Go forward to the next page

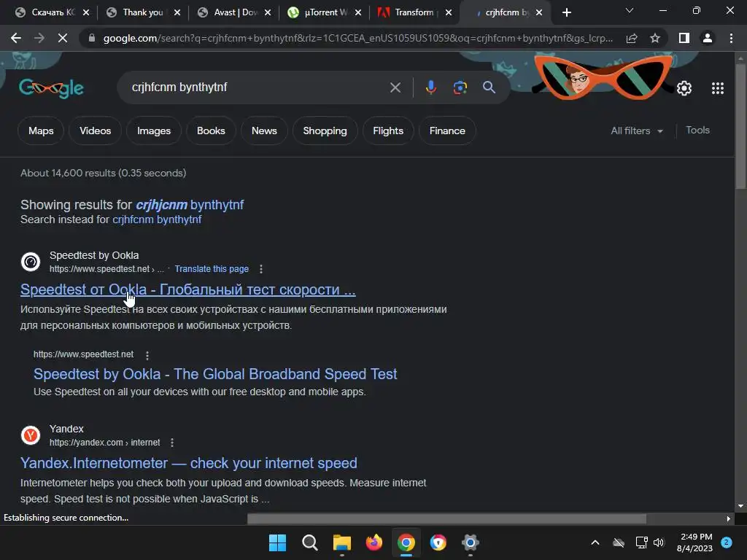39,38
